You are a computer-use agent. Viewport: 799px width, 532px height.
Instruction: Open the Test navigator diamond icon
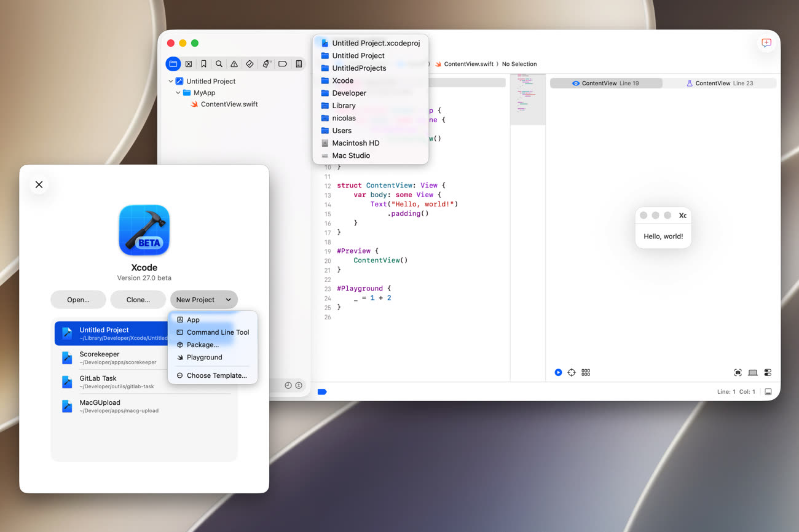(250, 64)
